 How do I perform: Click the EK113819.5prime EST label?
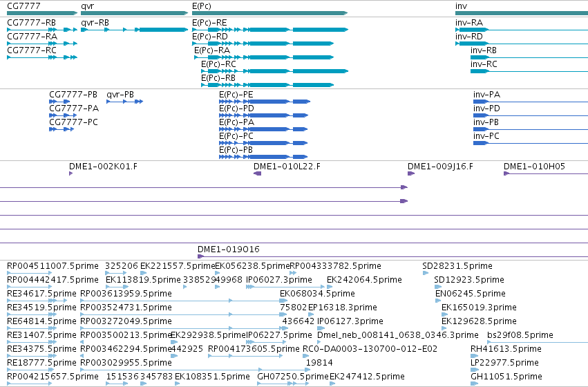click(x=143, y=280)
